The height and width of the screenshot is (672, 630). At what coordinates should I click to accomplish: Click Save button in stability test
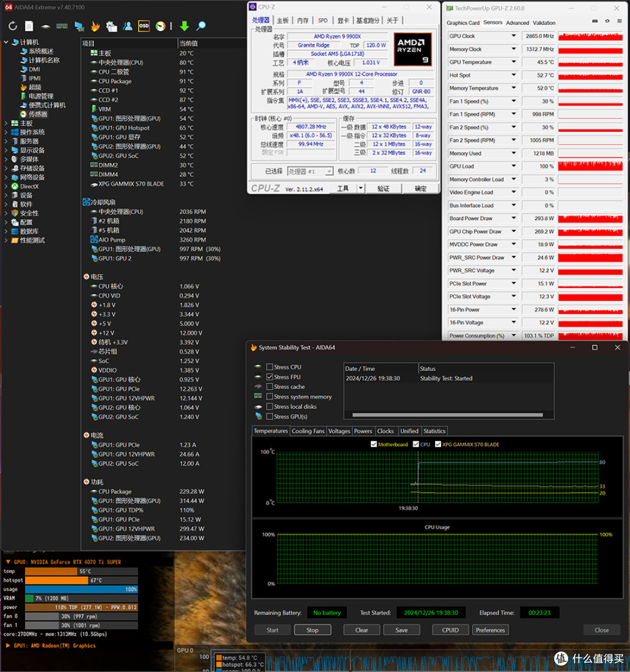pyautogui.click(x=401, y=630)
